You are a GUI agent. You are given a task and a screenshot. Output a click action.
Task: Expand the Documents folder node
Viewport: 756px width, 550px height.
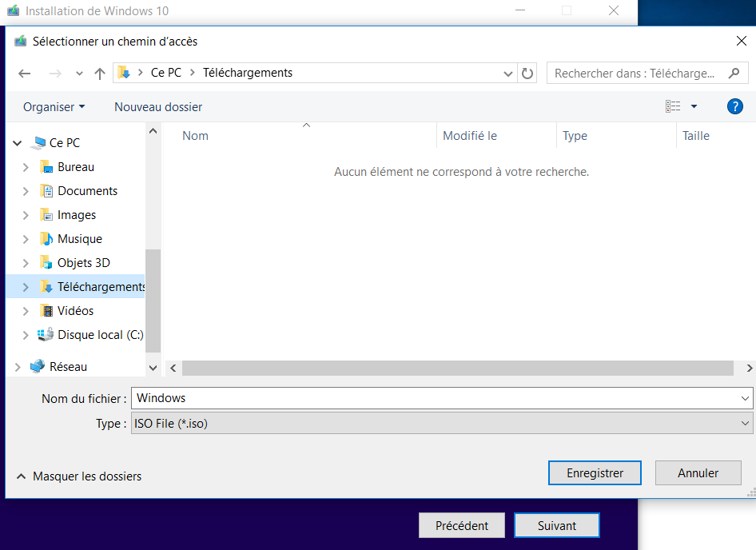pos(26,191)
